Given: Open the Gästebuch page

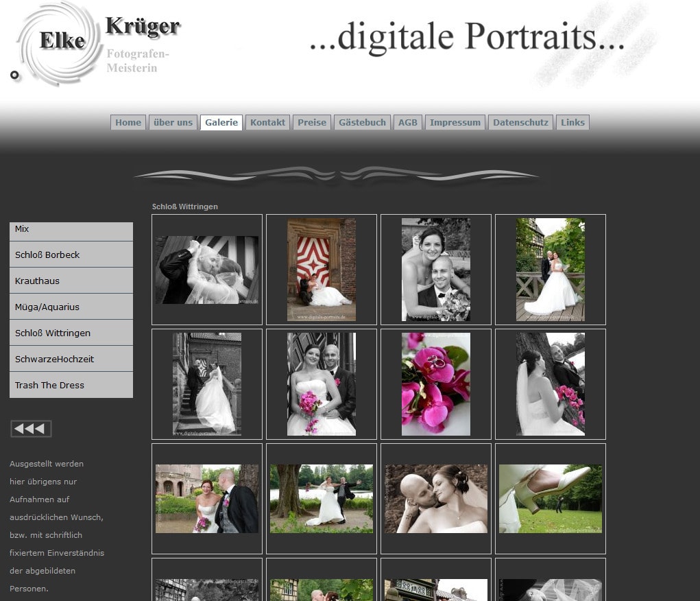Looking at the screenshot, I should pos(362,122).
